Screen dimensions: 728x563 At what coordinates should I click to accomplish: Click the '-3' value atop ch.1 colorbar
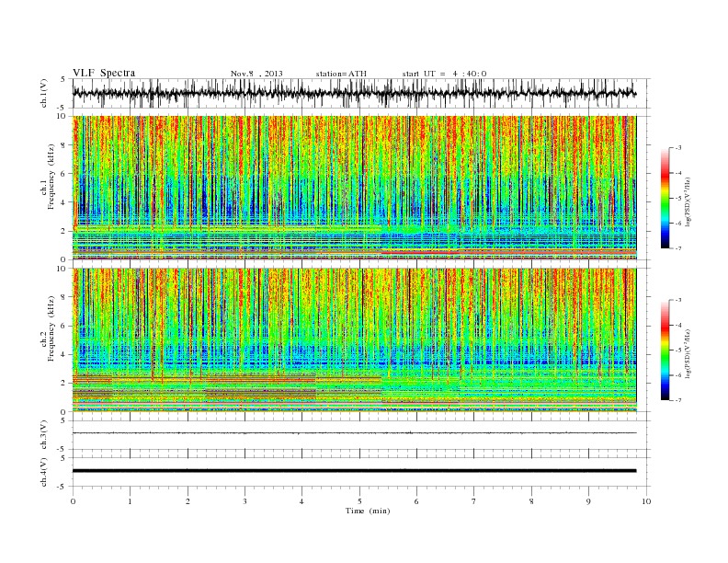coord(677,148)
